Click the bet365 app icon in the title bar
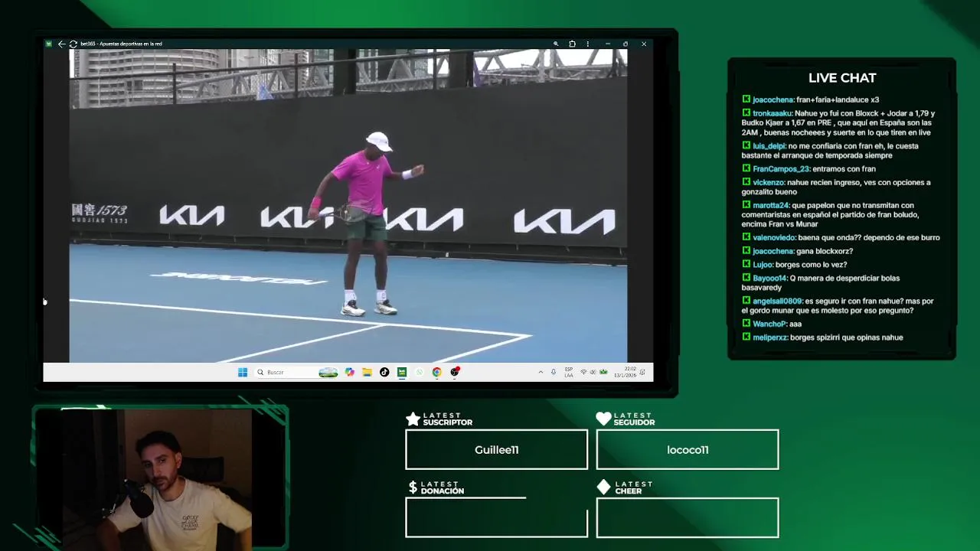980x551 pixels. click(49, 44)
